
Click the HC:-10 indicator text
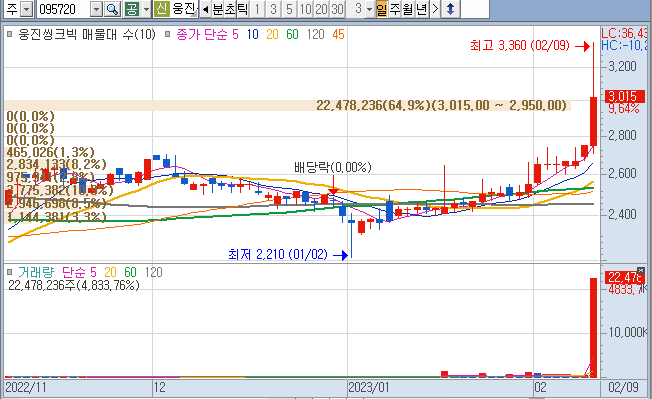pyautogui.click(x=624, y=45)
